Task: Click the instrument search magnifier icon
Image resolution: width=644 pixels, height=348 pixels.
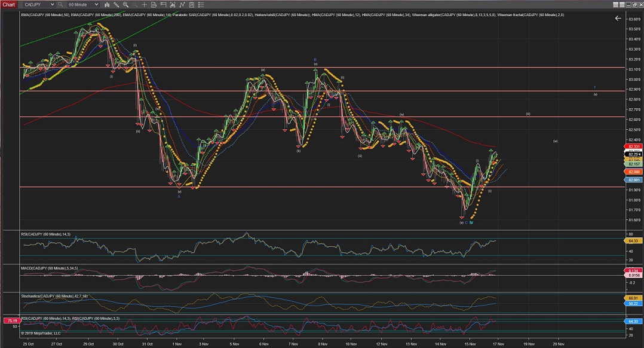Action: [x=60, y=4]
